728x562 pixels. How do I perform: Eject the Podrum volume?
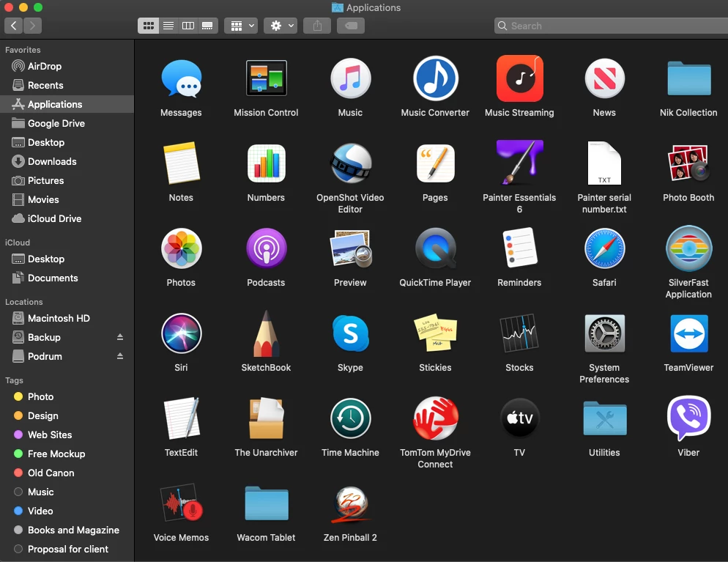click(x=120, y=356)
